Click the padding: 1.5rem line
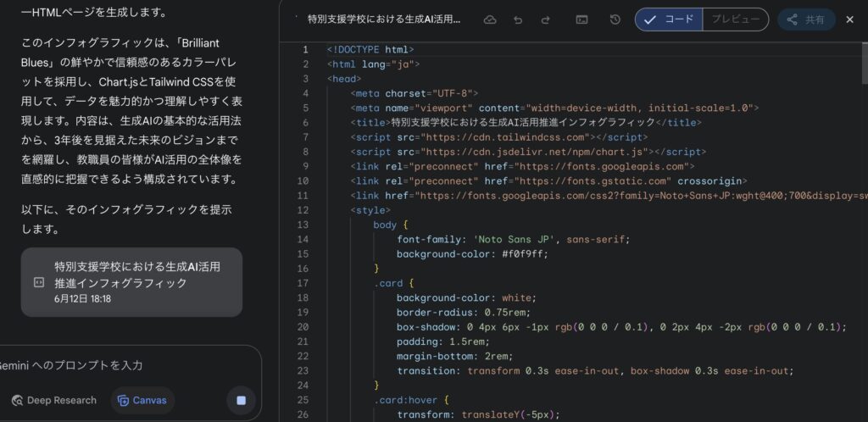Viewport: 868px width, 422px height. [x=442, y=341]
